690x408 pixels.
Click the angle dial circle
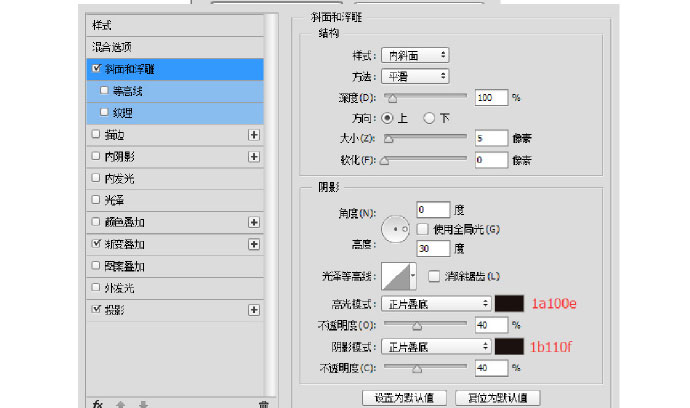point(395,229)
